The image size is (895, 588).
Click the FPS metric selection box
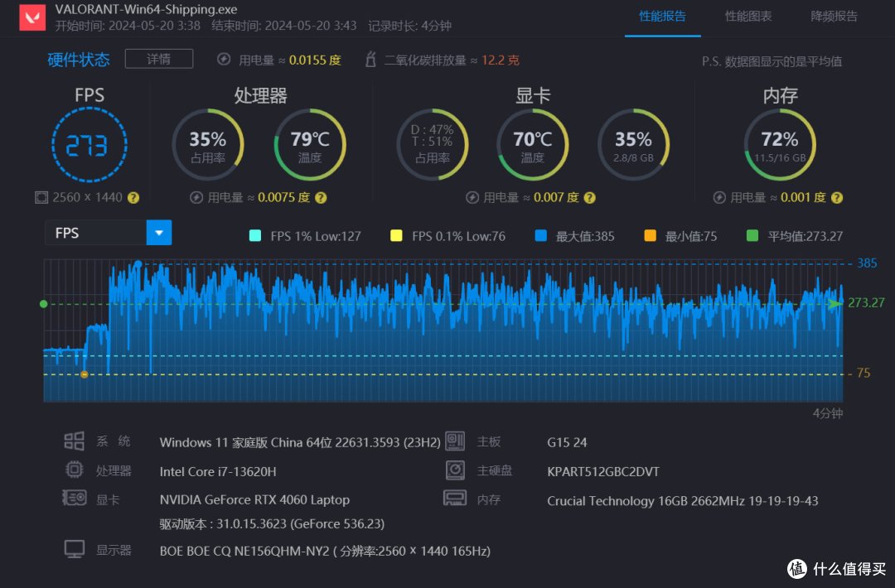click(x=95, y=233)
